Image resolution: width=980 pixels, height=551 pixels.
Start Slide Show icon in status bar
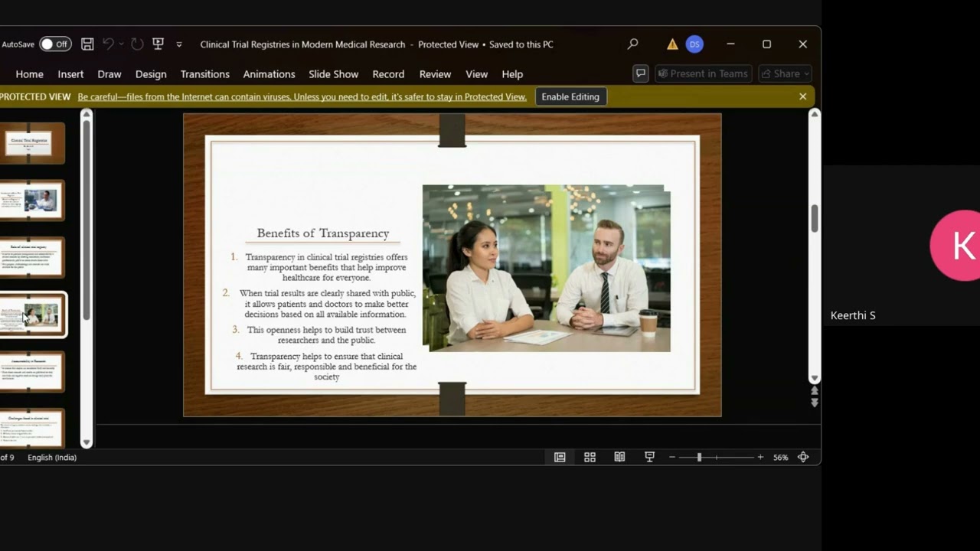point(649,457)
